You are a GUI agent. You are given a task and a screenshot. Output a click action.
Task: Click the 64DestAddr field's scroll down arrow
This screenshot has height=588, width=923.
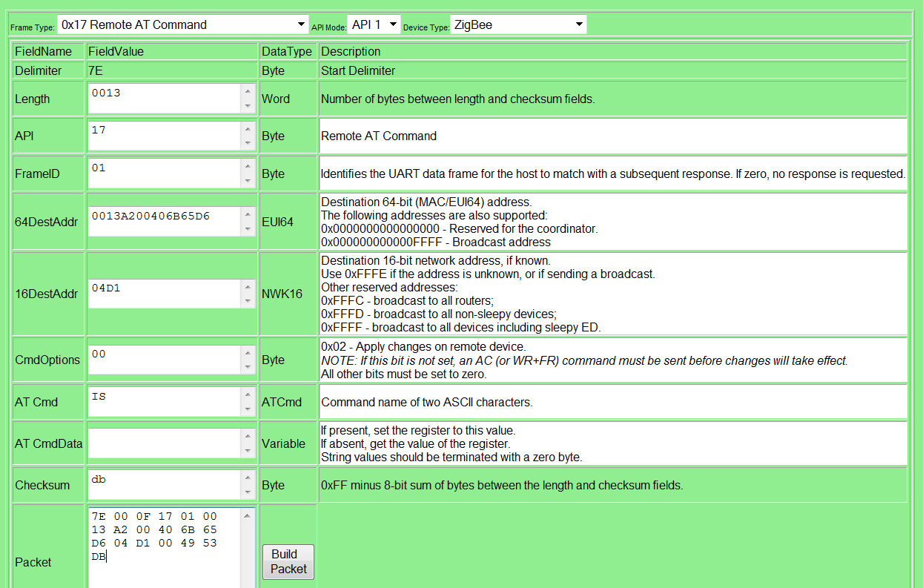coord(248,229)
